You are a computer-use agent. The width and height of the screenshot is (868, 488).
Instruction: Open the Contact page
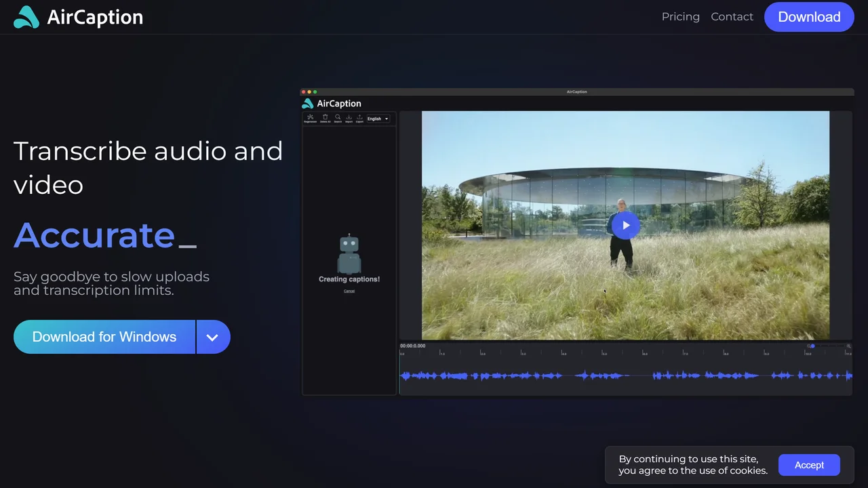(x=732, y=17)
